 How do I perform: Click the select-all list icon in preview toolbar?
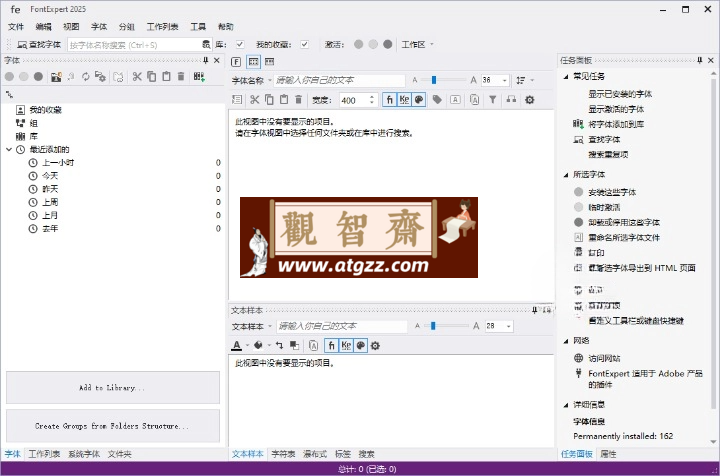[x=236, y=100]
